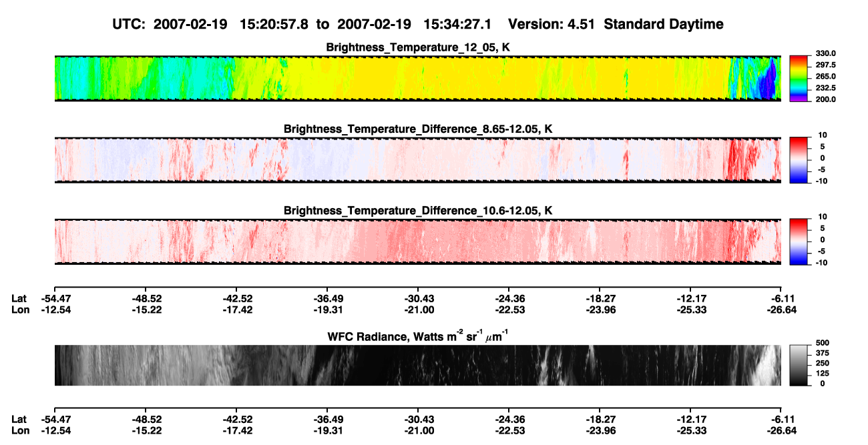
Task: Click the start time '15:20:57.8'
Action: pos(274,24)
